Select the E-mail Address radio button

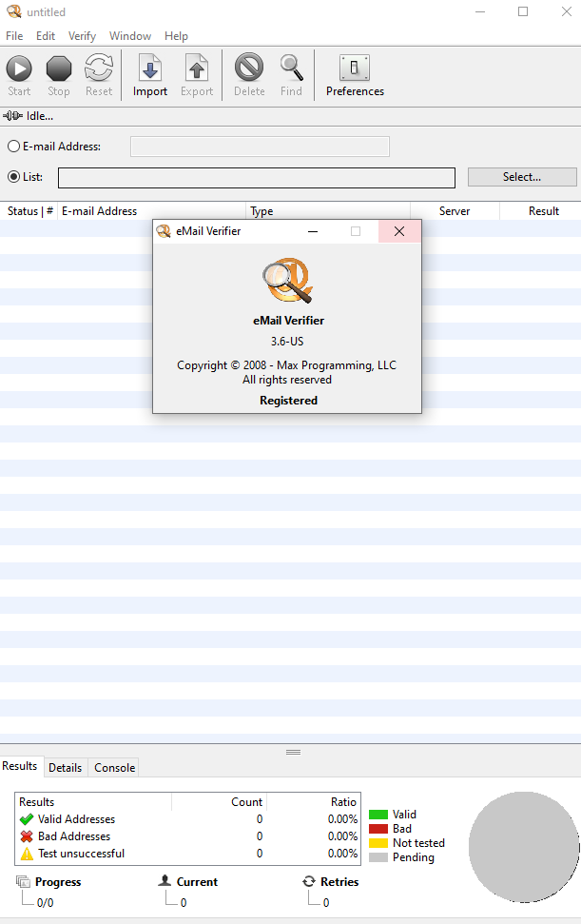click(13, 147)
